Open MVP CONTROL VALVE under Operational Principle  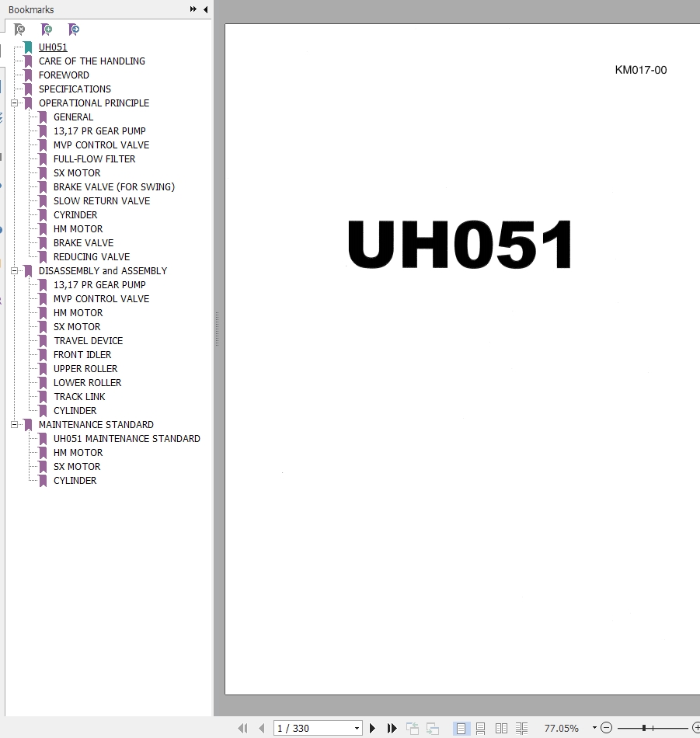[x=101, y=145]
